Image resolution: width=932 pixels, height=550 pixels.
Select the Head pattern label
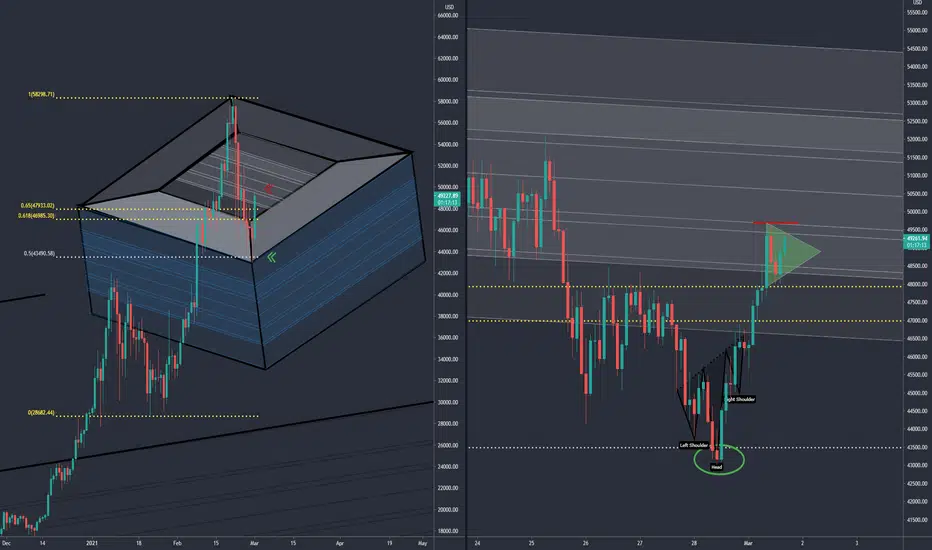(717, 467)
